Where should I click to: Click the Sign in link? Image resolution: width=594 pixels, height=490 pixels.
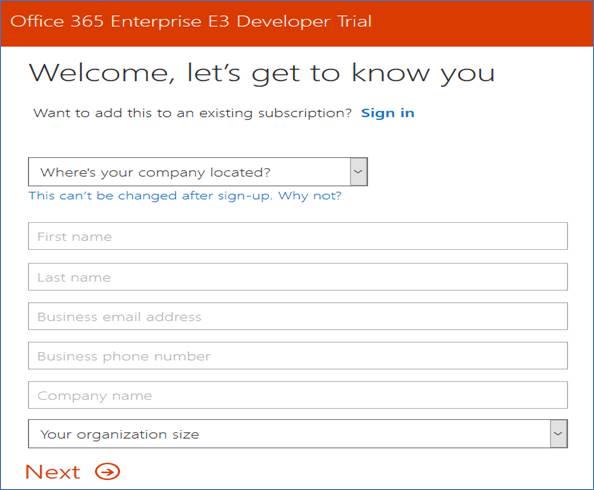pyautogui.click(x=388, y=113)
